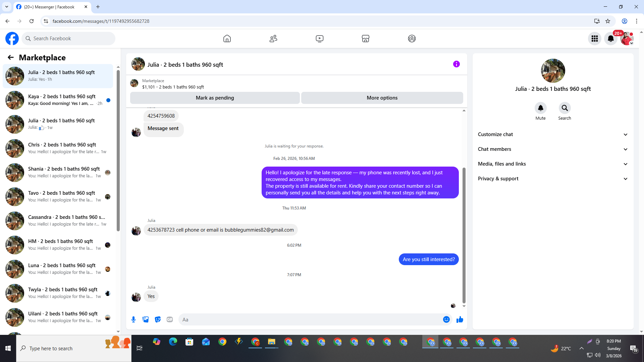Open More options for the listing

click(x=382, y=98)
